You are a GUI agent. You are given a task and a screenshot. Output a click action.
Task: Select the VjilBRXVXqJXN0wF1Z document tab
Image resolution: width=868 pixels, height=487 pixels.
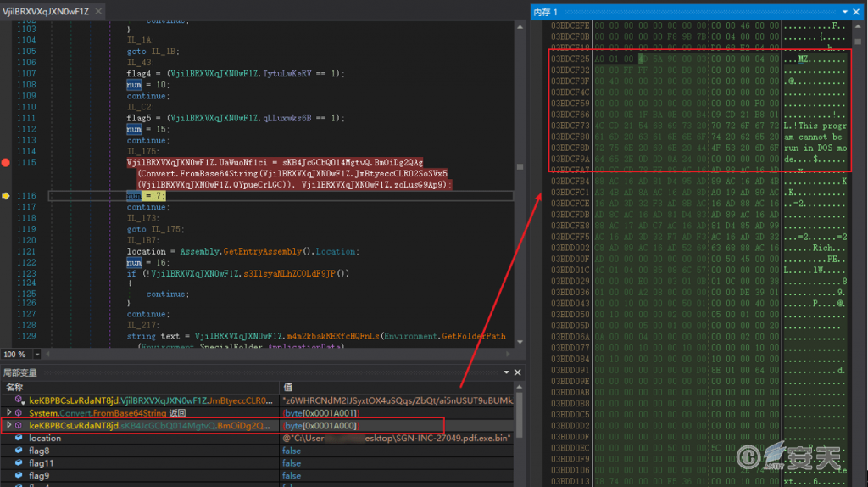47,11
